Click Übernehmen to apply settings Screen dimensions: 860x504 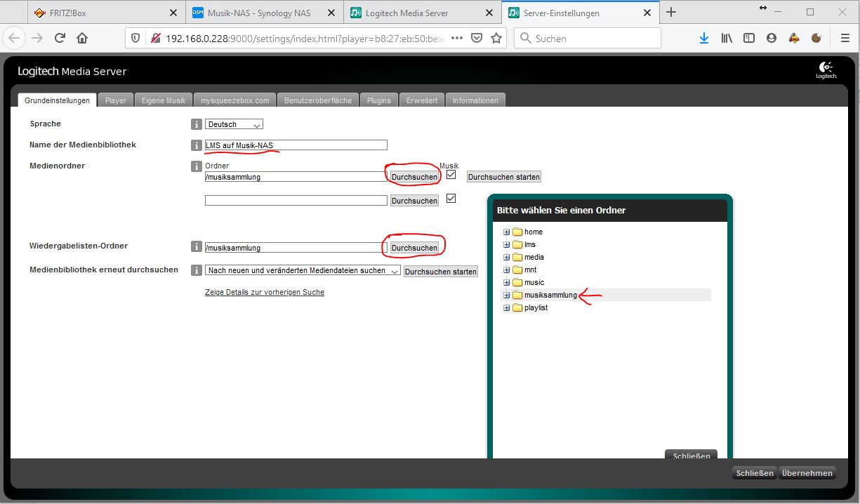coord(807,473)
